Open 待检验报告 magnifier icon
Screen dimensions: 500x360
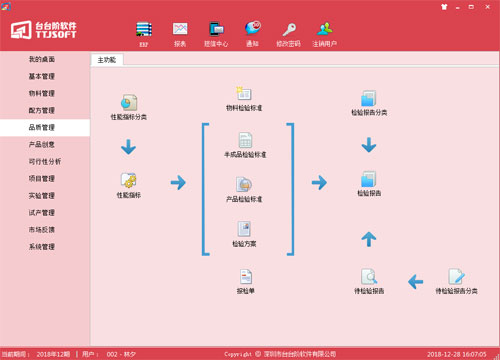(x=369, y=276)
